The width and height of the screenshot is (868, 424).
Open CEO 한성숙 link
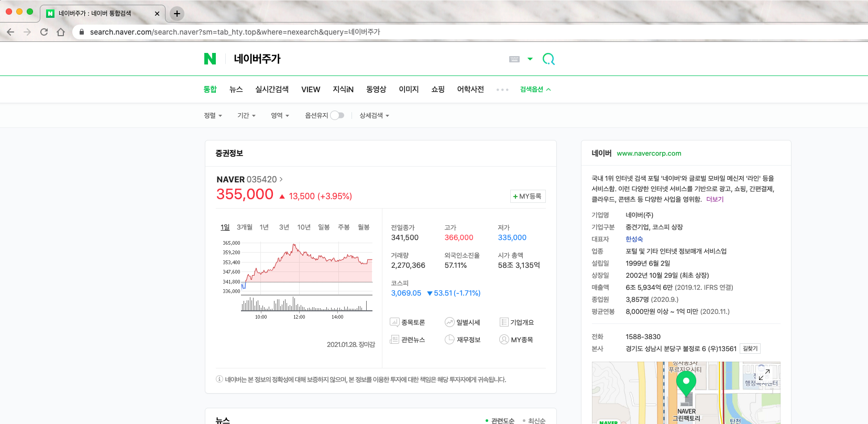click(634, 239)
